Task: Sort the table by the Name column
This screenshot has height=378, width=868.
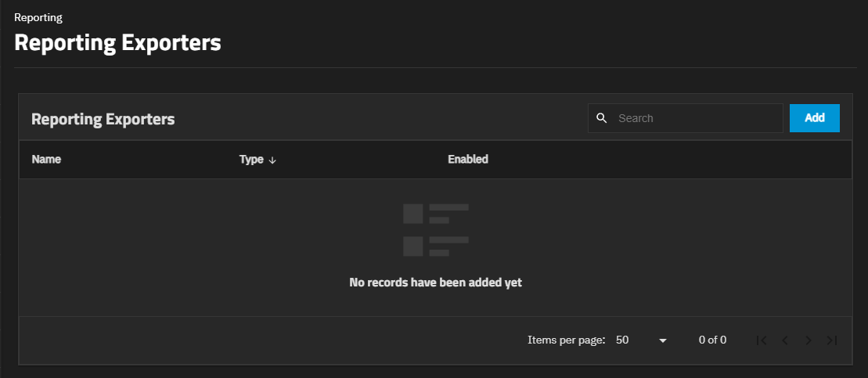Action: [x=46, y=160]
